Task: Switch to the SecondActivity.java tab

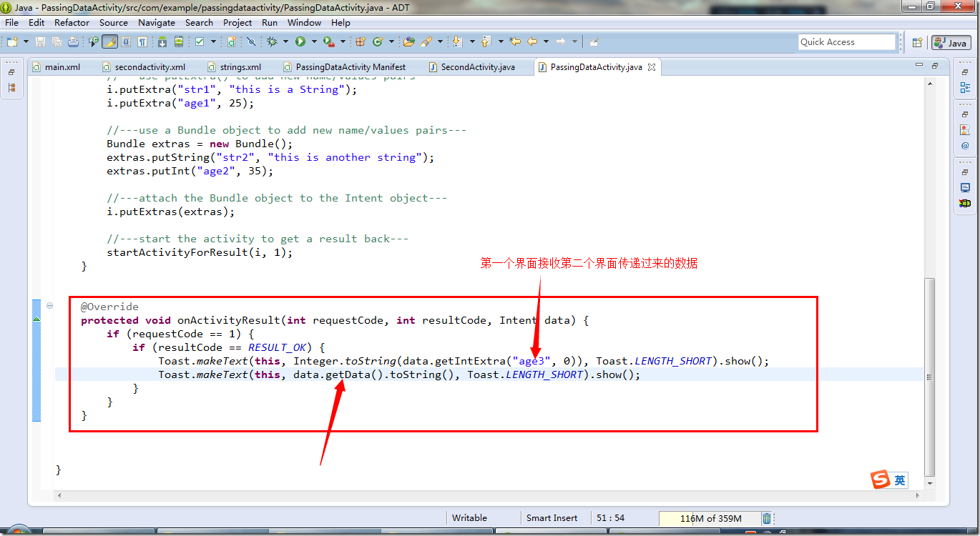Action: pyautogui.click(x=473, y=67)
